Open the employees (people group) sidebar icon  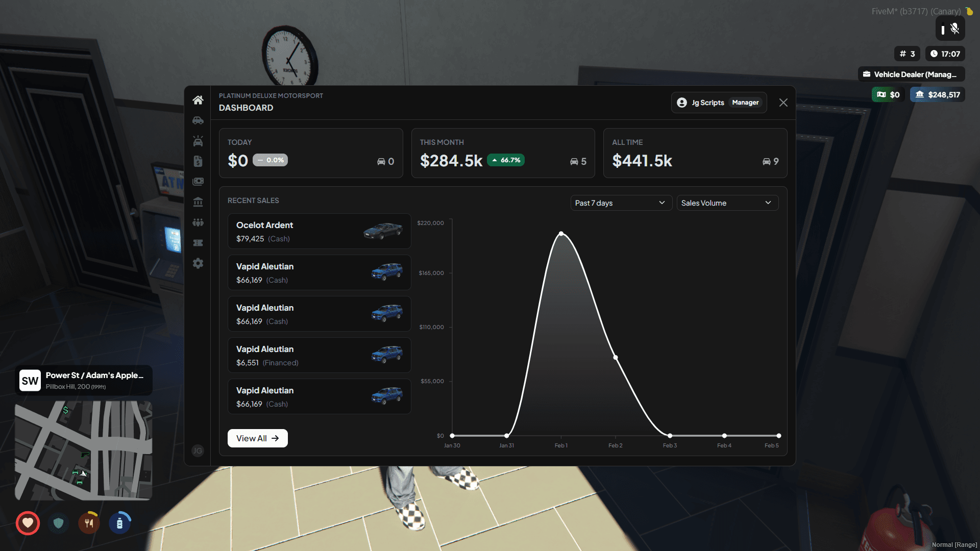click(198, 222)
